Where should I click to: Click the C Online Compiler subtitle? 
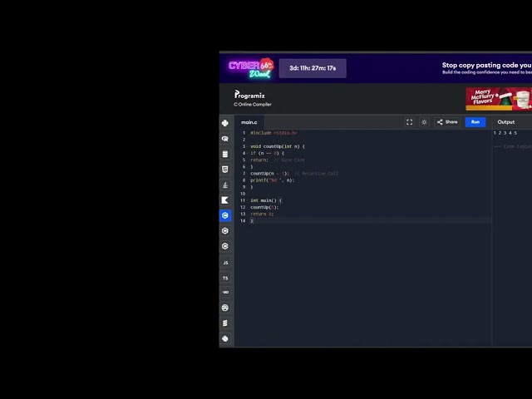(253, 105)
